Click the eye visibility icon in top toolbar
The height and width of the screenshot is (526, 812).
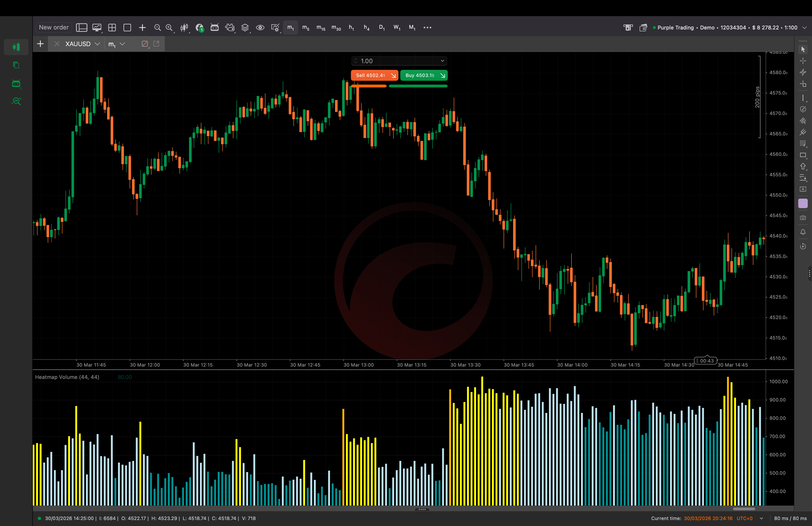(x=260, y=27)
